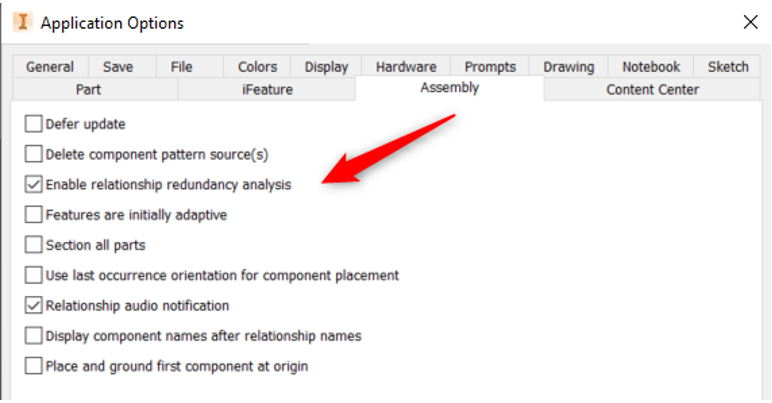Uncheck Enable relationship redundancy analysis
Screen dimensions: 772x403
coord(33,185)
